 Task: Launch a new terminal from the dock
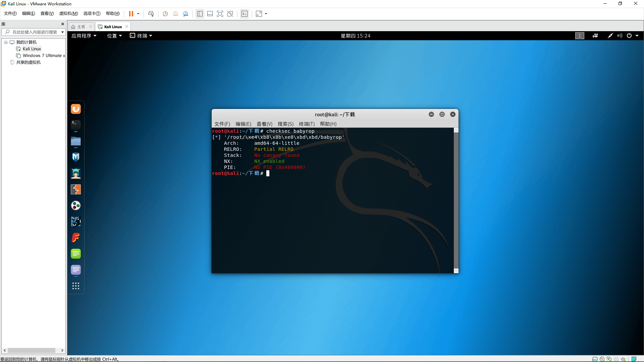click(75, 125)
